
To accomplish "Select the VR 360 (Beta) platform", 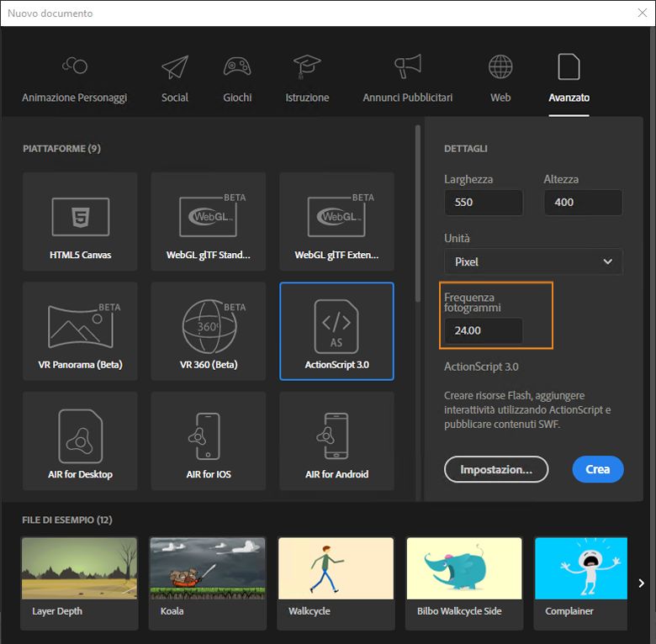I will tap(209, 331).
